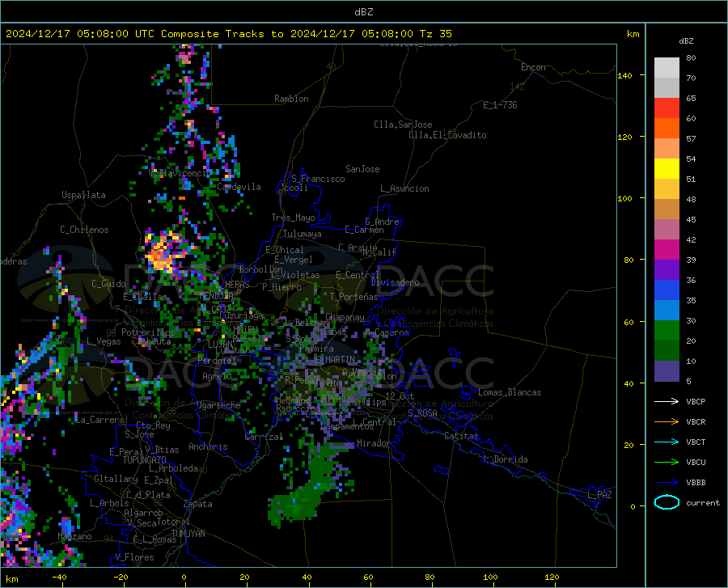Click the 'L_Vegas' map label
The height and width of the screenshot is (588, 728).
[104, 341]
